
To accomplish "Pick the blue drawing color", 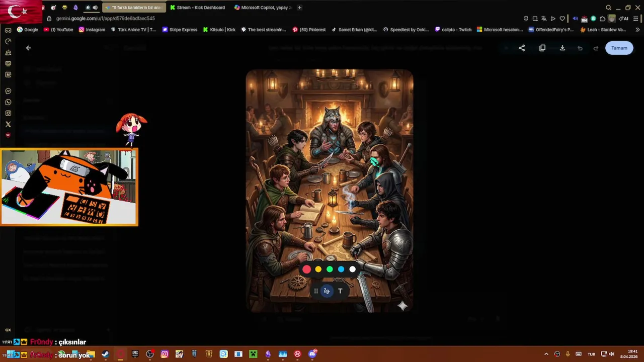I will point(341,269).
